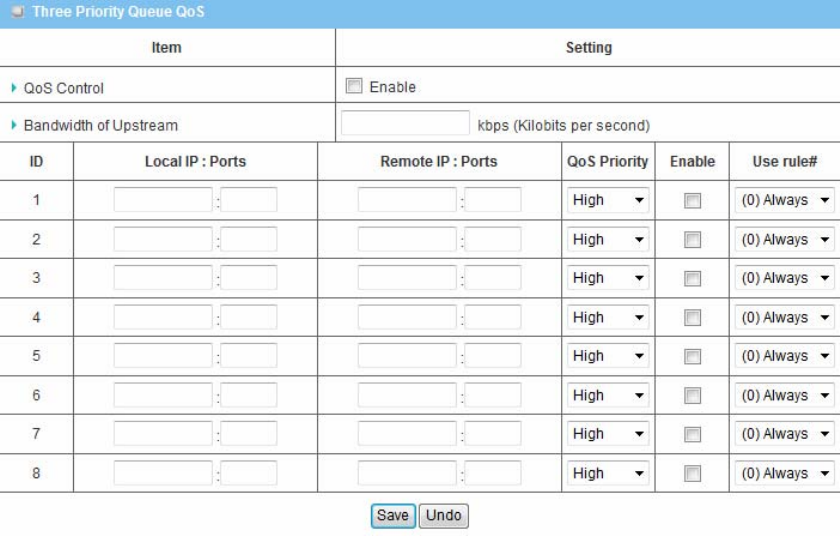Viewport: 840px width, 536px height.
Task: Open QoS Priority dropdown for rule 1
Action: pos(609,200)
